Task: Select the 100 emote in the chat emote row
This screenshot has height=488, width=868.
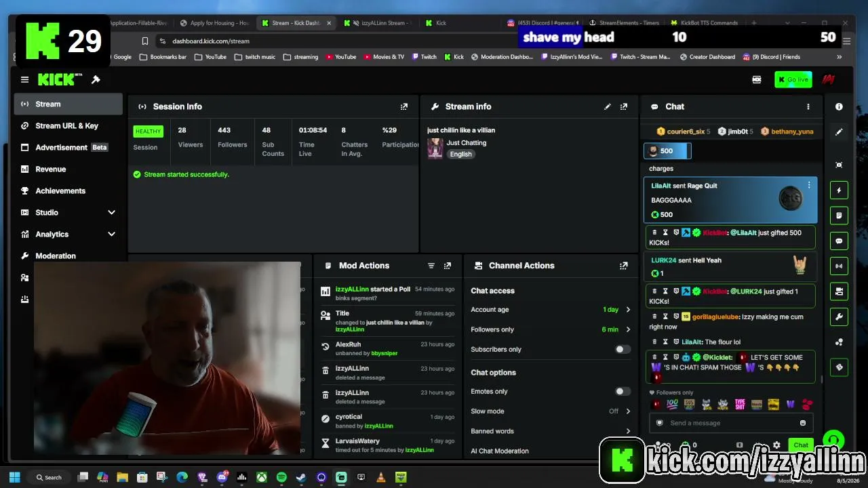Action: click(x=672, y=405)
